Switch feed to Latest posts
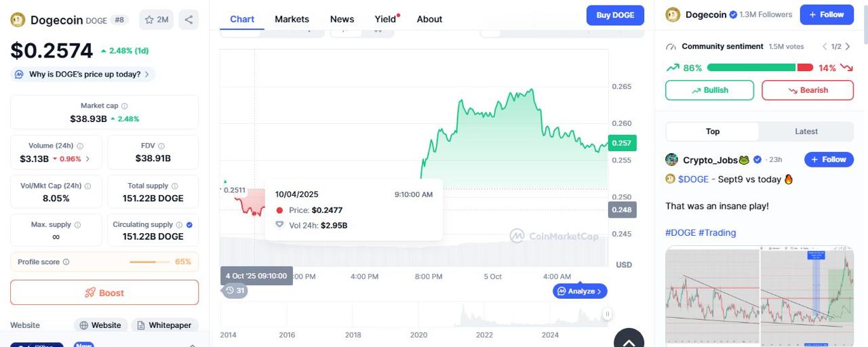The width and height of the screenshot is (868, 347). pyautogui.click(x=806, y=131)
